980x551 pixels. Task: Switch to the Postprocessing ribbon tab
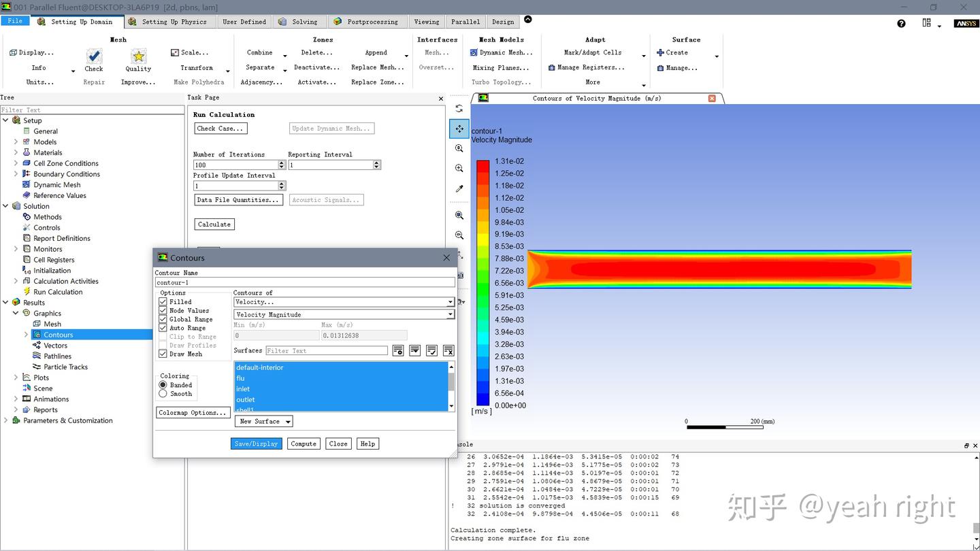coord(367,22)
